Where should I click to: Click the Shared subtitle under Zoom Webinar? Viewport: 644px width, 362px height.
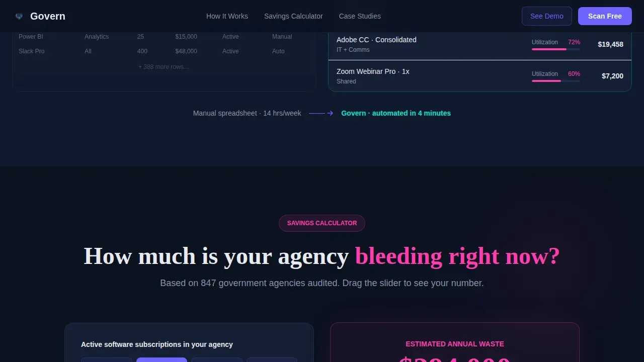click(x=346, y=81)
